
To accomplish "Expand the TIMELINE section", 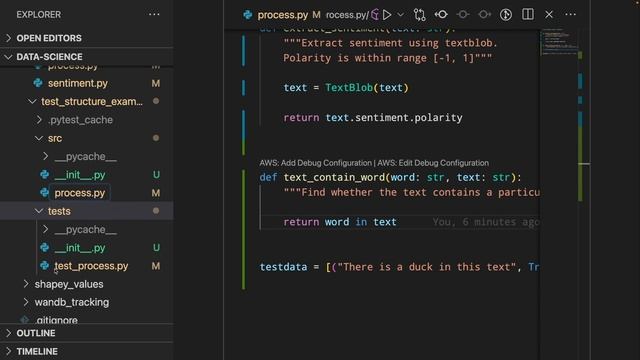I will (x=87, y=351).
